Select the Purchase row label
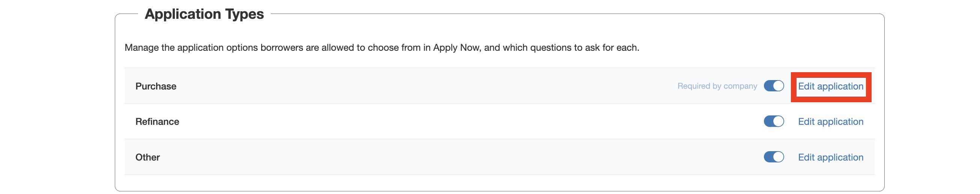 tap(156, 86)
